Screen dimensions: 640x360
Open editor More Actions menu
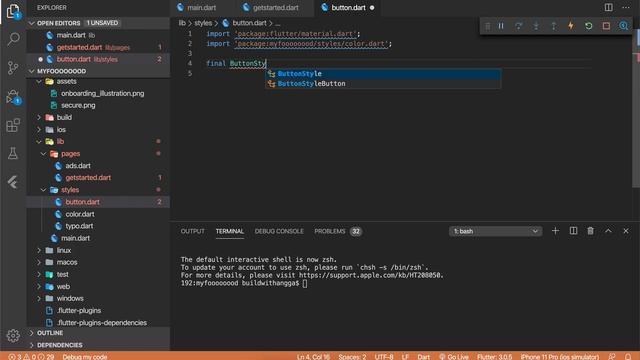626,7
